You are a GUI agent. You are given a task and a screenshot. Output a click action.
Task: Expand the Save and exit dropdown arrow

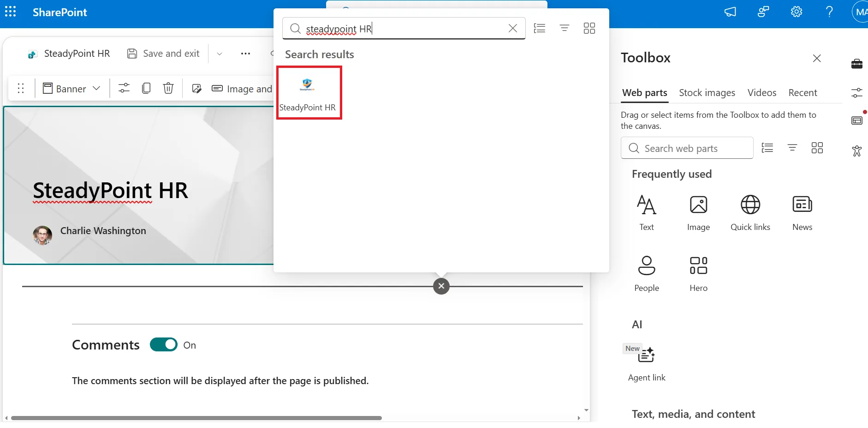tap(220, 54)
